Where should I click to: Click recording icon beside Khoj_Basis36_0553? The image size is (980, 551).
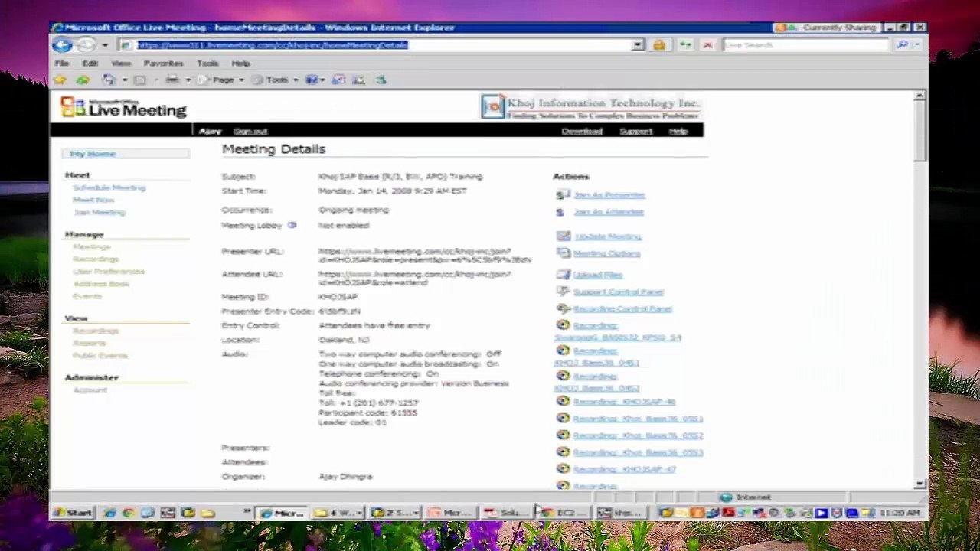(x=563, y=452)
